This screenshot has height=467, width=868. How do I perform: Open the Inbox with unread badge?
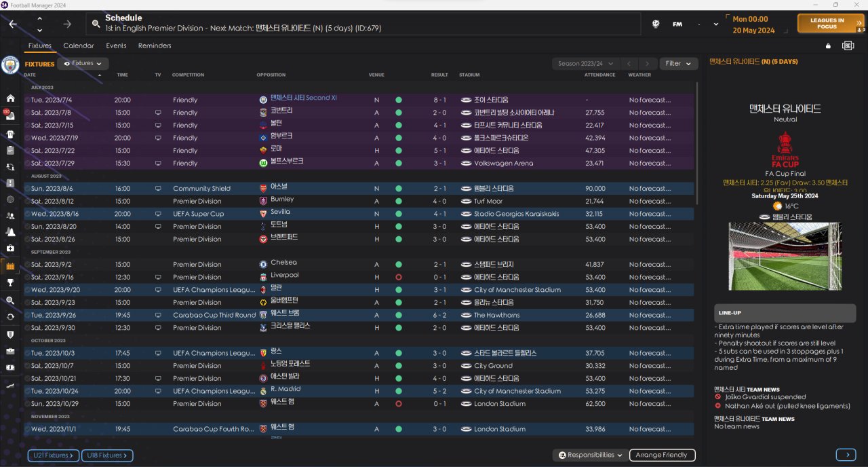click(10, 116)
